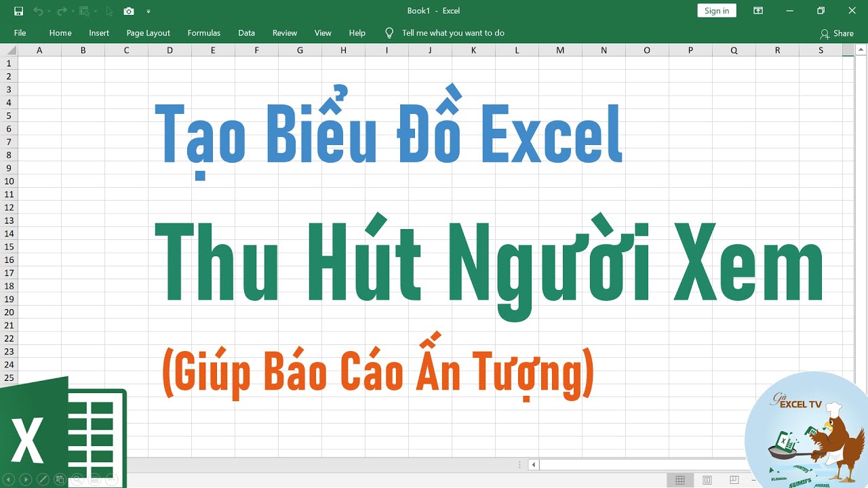Switch to Page Break Preview icon

click(x=734, y=481)
